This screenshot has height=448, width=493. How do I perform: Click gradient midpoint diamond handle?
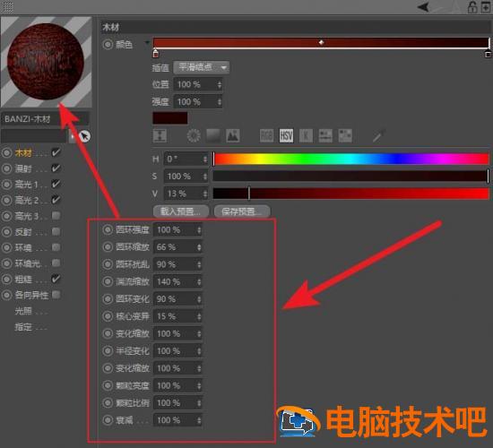(321, 42)
